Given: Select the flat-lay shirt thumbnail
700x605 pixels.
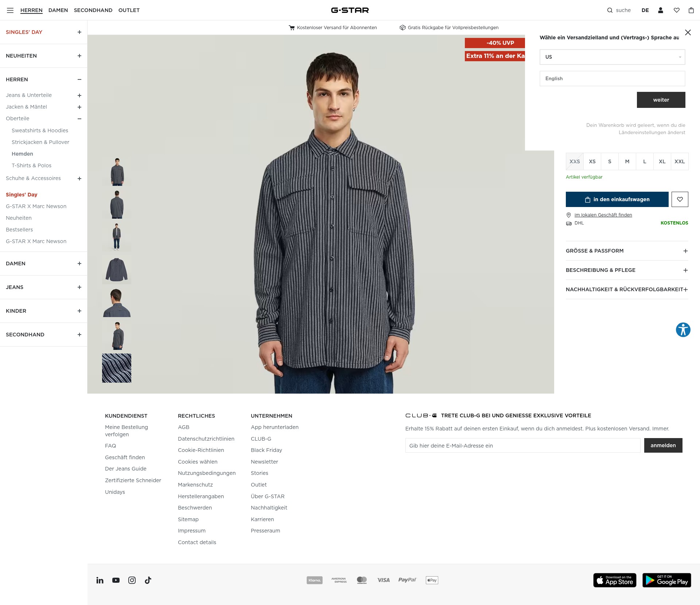Looking at the screenshot, I should (x=117, y=270).
